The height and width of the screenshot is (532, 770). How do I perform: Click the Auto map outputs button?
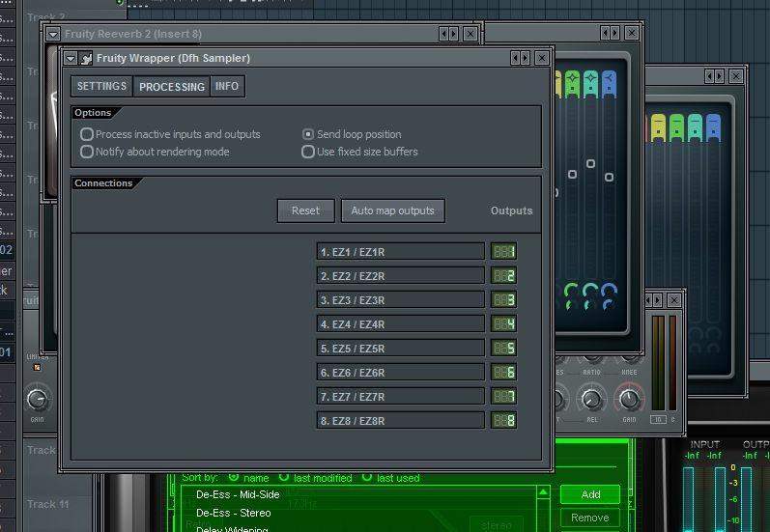(x=392, y=210)
